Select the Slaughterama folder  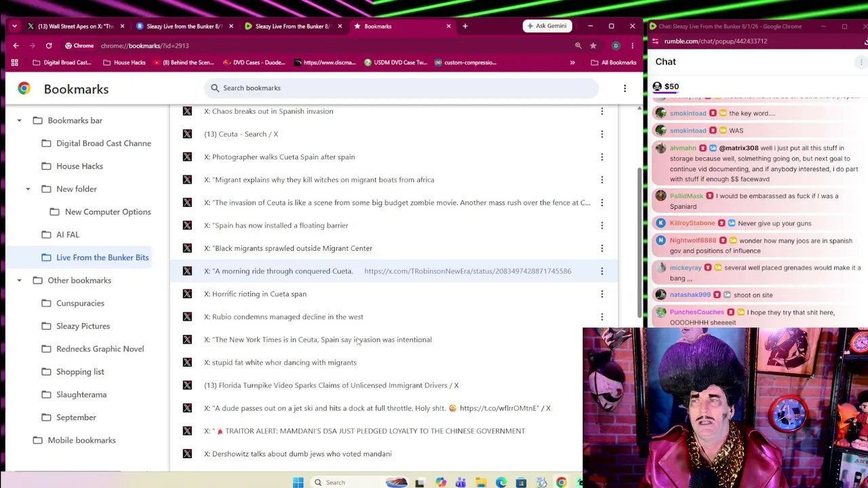tap(73, 394)
